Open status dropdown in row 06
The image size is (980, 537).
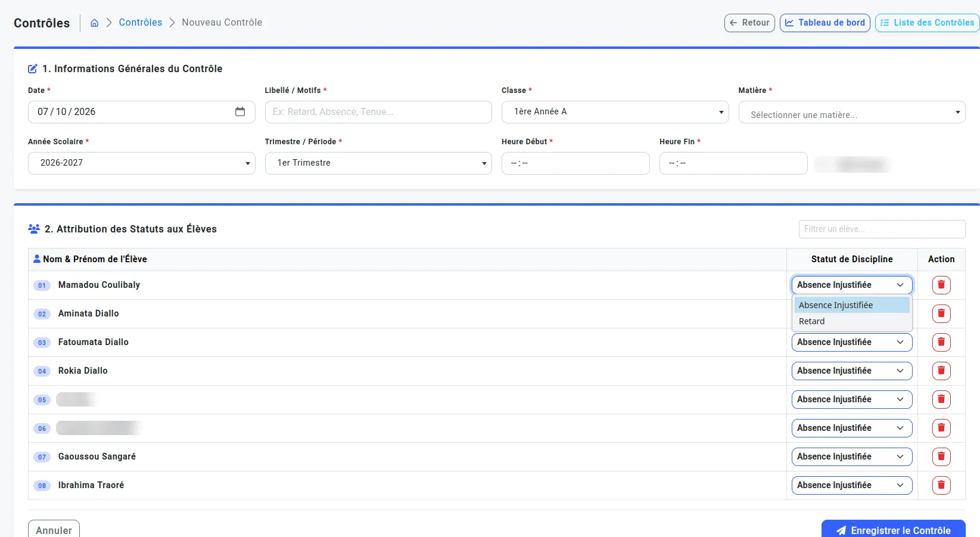click(x=852, y=428)
